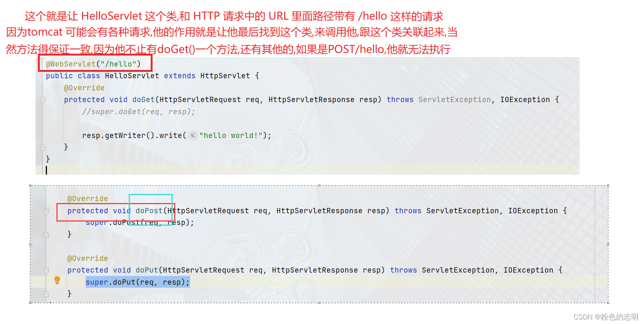The height and width of the screenshot is (324, 644).
Task: Click the highlighted super.doPut(req, resp) selection
Action: [137, 282]
